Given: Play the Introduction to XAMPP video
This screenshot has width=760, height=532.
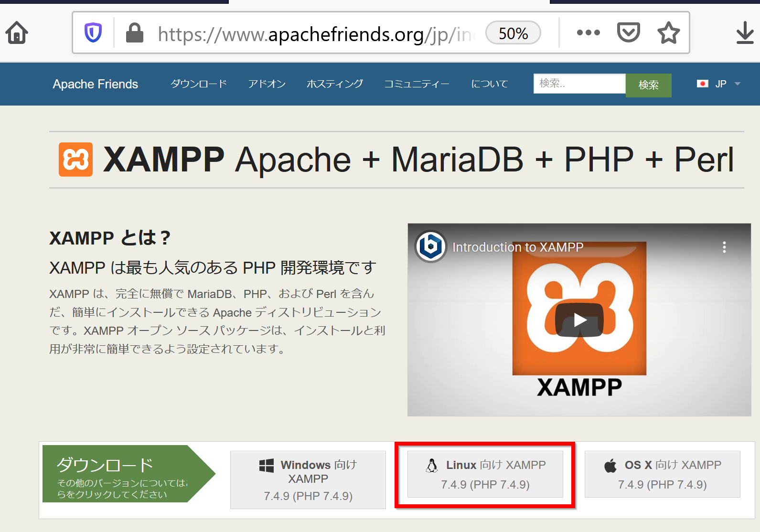Looking at the screenshot, I should 579,319.
